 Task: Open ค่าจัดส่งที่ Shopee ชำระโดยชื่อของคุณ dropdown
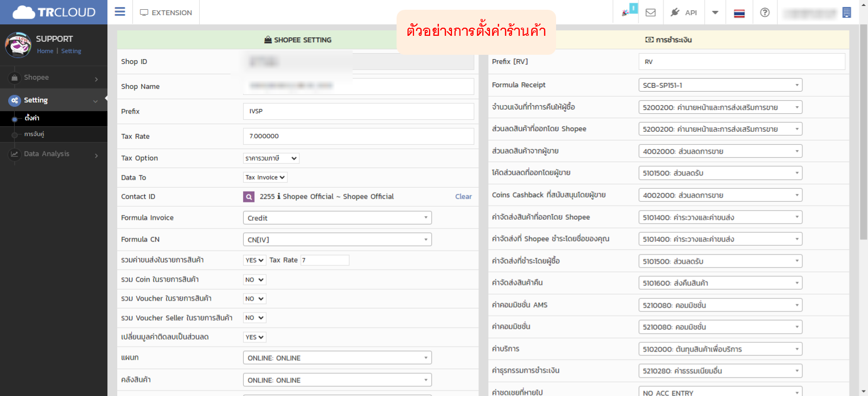click(720, 239)
